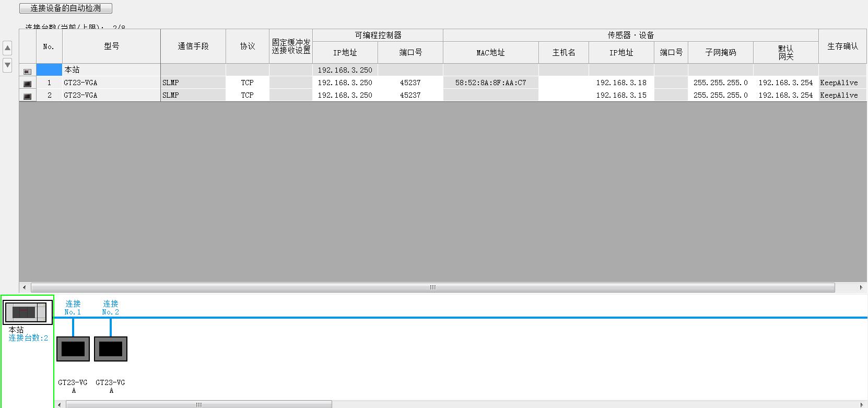Click the row icon for 本站
Image resolution: width=868 pixels, height=408 pixels.
click(27, 71)
